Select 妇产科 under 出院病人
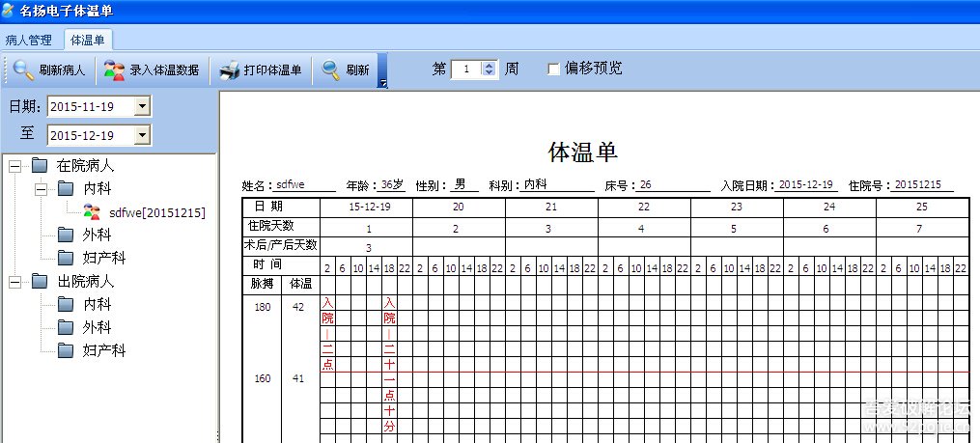Image resolution: width=980 pixels, height=443 pixels. click(103, 350)
